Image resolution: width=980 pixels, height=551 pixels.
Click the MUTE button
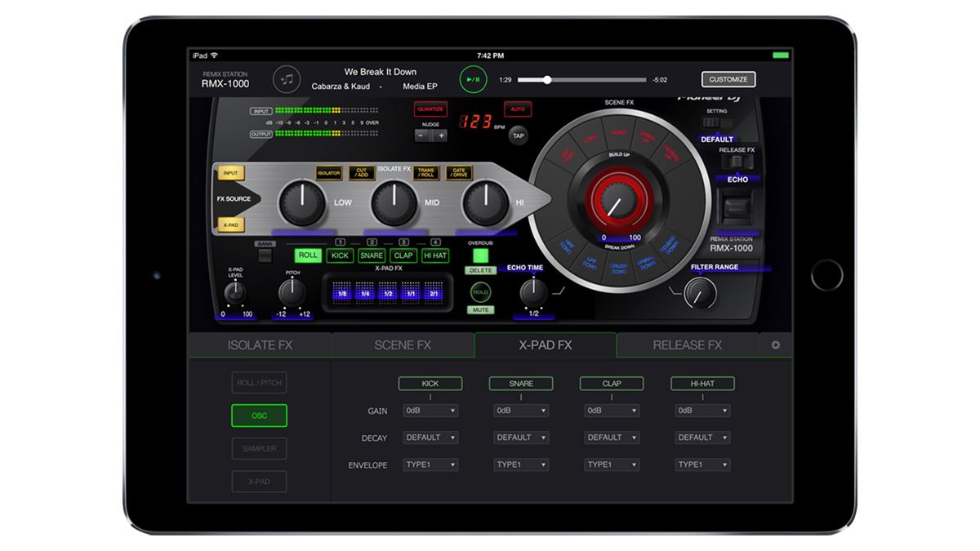[x=480, y=310]
